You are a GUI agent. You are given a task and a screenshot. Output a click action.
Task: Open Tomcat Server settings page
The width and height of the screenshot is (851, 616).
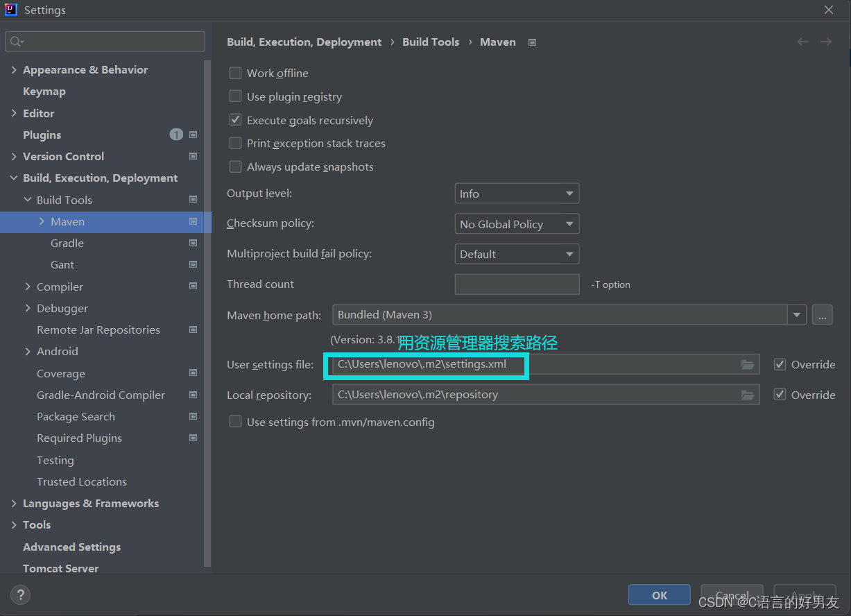(x=61, y=568)
